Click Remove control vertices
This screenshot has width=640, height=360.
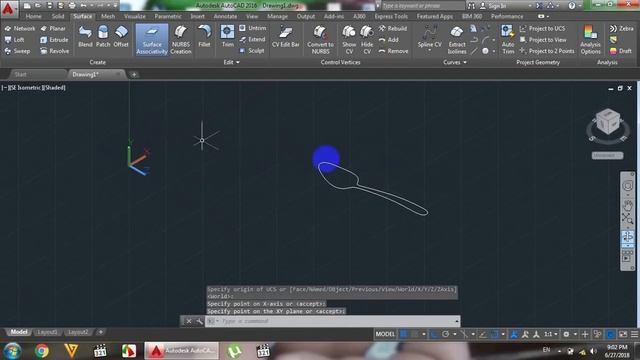[x=393, y=51]
